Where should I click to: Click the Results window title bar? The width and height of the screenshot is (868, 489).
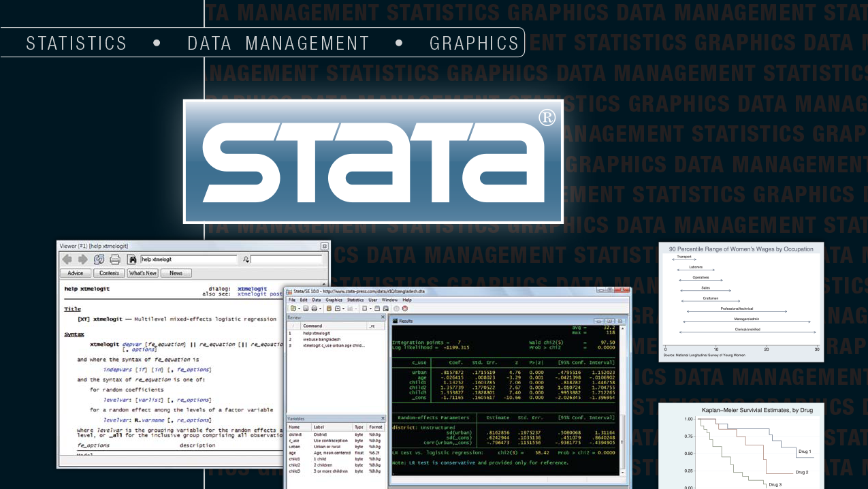507,320
